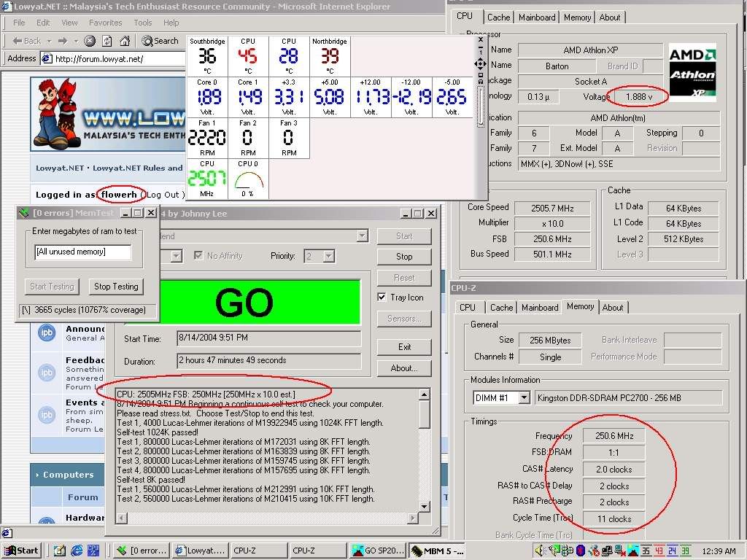Switch to Memory tab in upper CPU-Z window
Screen dimensions: 747x560
tap(578, 17)
